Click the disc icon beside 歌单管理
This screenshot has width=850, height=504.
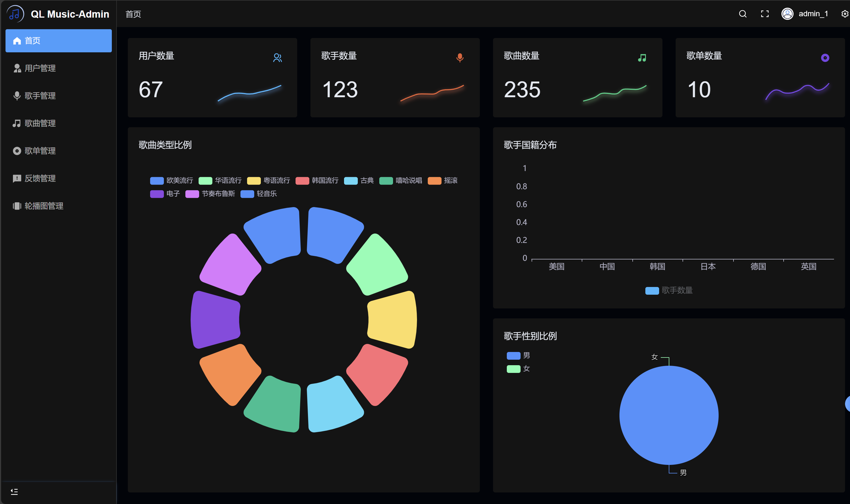click(17, 151)
